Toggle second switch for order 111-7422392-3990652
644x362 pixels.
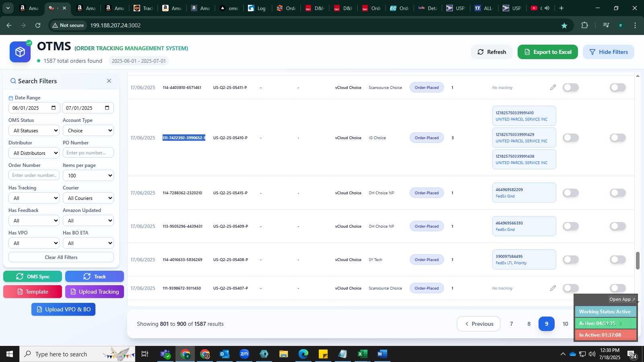618,138
